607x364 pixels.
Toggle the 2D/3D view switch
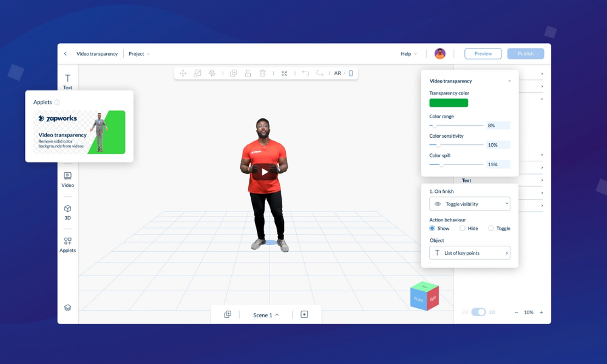tap(478, 312)
